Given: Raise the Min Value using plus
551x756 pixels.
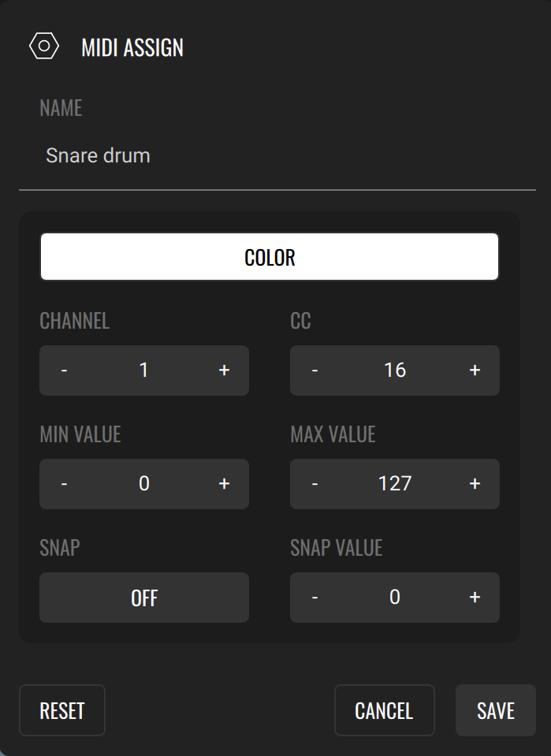Looking at the screenshot, I should (x=224, y=484).
